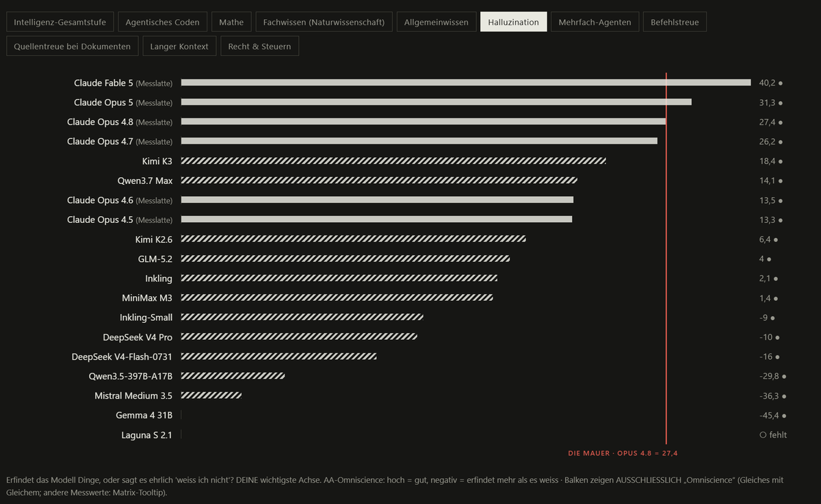821x504 pixels.
Task: Click the dot beside value -36,3
Action: [784, 396]
